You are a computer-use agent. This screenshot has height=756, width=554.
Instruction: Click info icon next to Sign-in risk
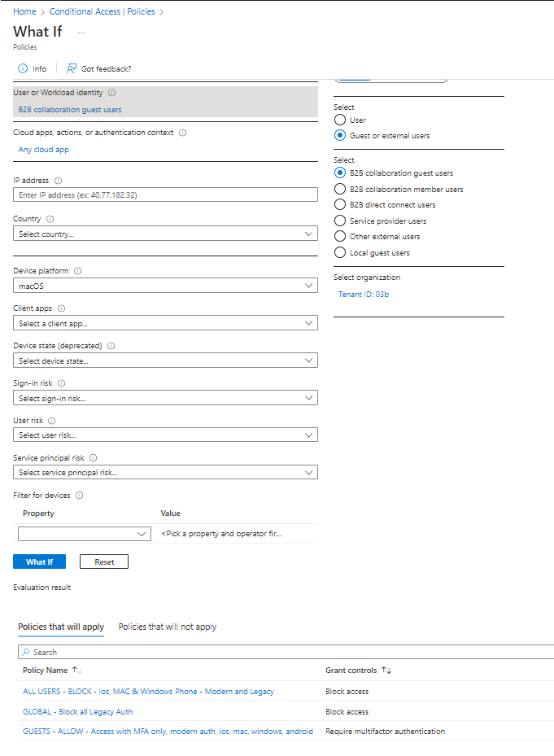[61, 383]
